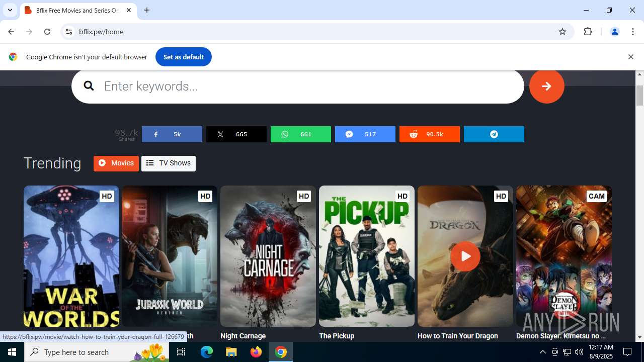
Task: Open Demon Slayer poster
Action: [564, 256]
